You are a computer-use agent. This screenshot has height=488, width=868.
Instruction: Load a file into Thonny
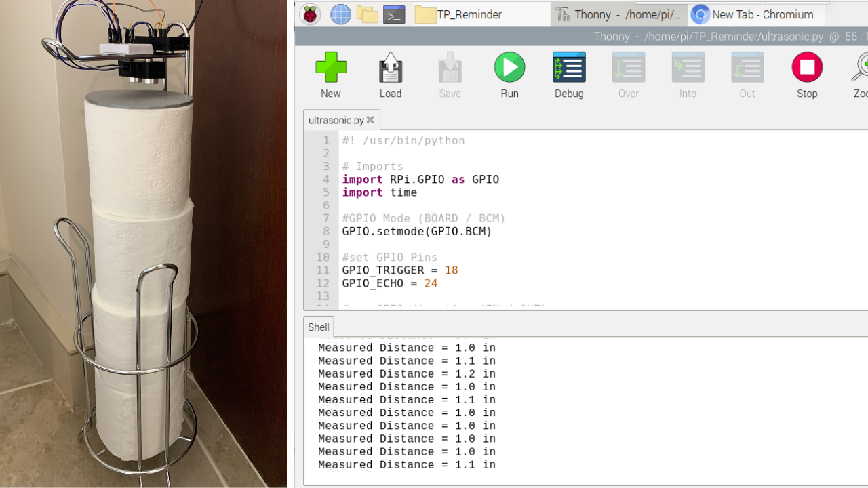391,75
